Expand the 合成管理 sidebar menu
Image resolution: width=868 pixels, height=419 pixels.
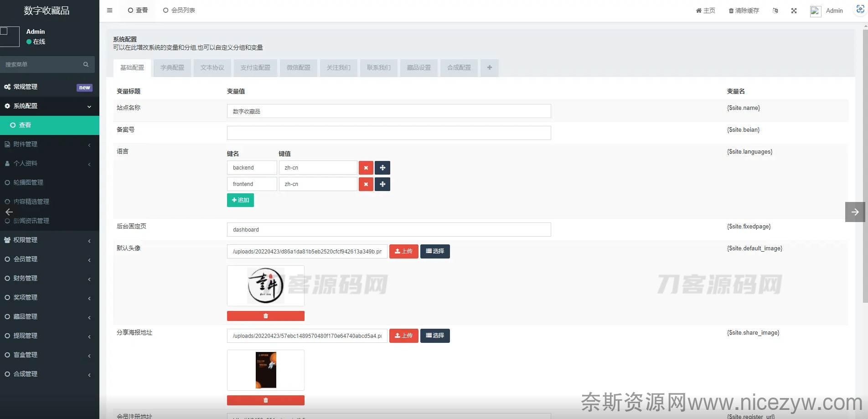50,374
